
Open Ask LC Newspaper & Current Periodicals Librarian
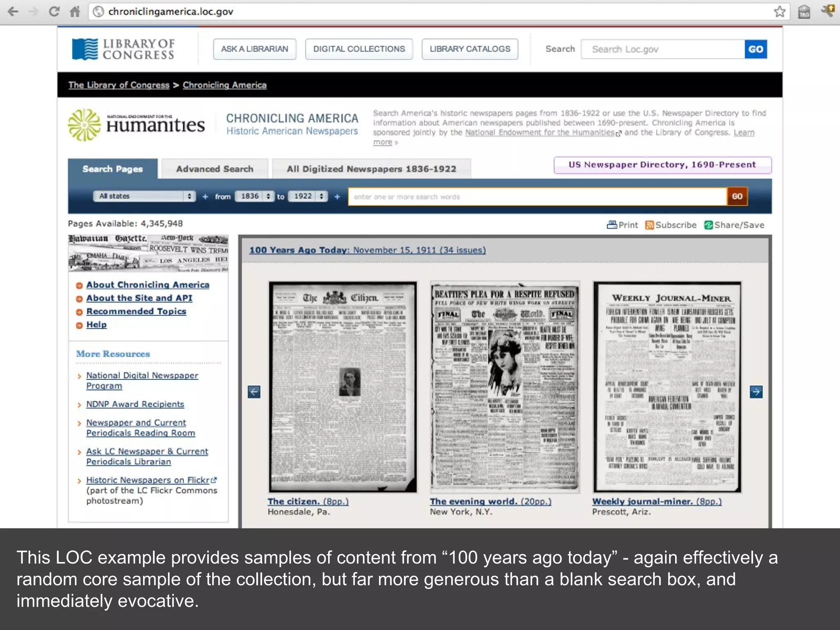click(x=147, y=456)
